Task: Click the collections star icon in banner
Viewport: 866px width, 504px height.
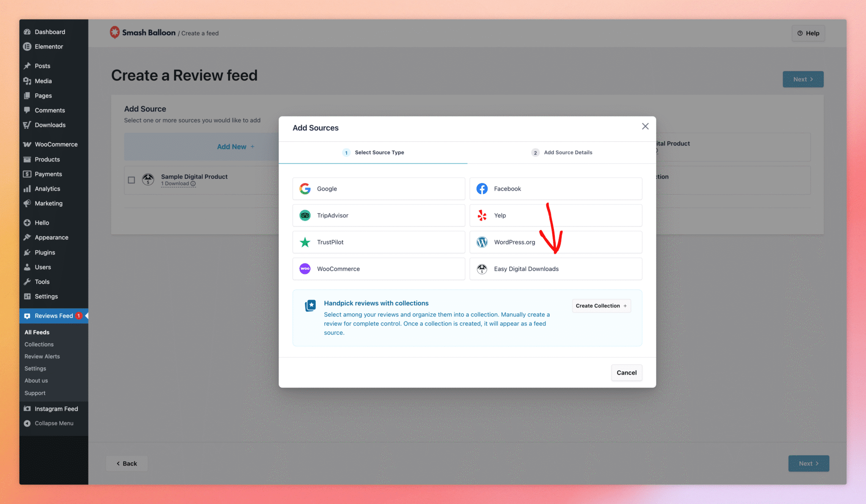Action: [310, 305]
